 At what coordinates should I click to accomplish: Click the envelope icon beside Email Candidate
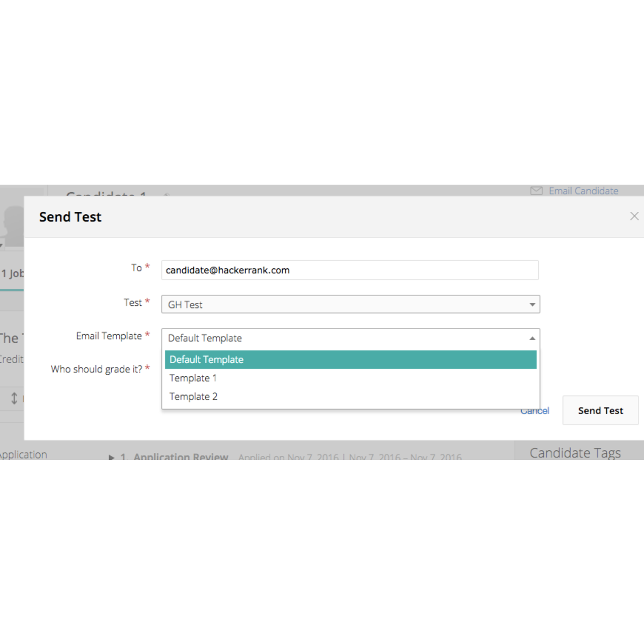(536, 191)
